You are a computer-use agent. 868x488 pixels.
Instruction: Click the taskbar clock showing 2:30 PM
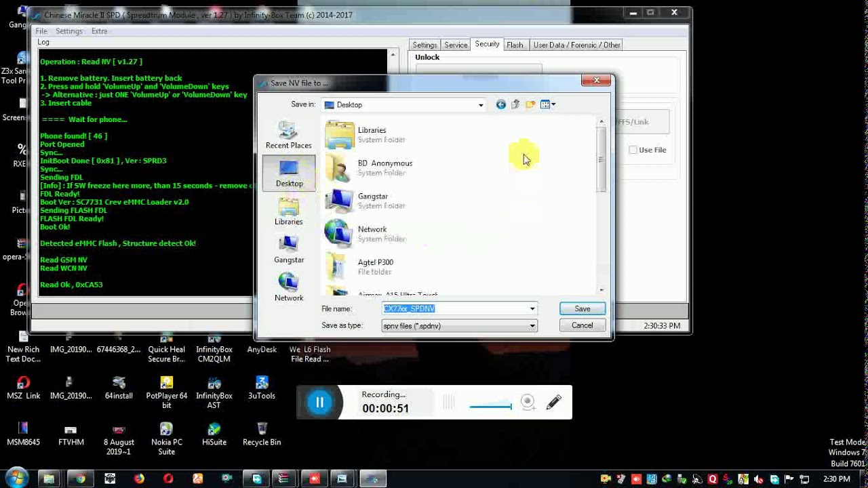tap(836, 479)
